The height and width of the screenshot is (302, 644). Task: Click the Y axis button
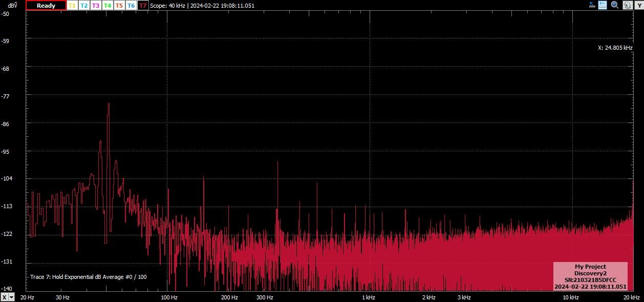638,5
